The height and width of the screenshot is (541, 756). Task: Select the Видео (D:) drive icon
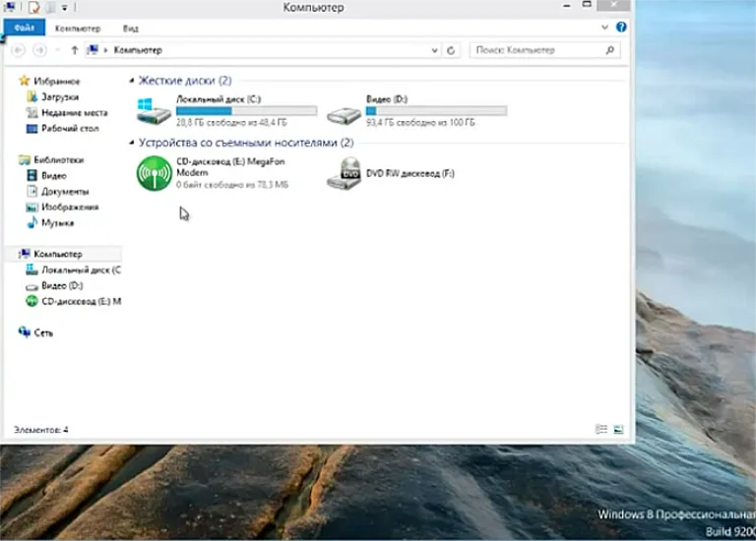click(x=344, y=115)
